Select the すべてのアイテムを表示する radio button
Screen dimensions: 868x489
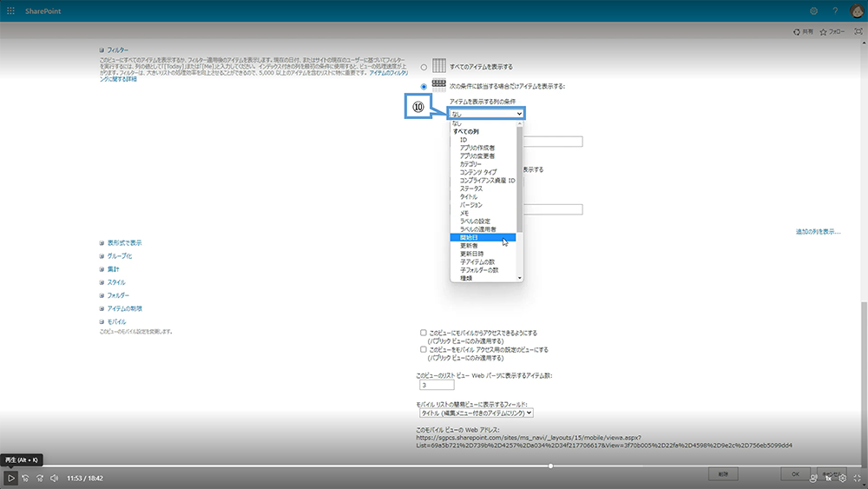point(424,67)
